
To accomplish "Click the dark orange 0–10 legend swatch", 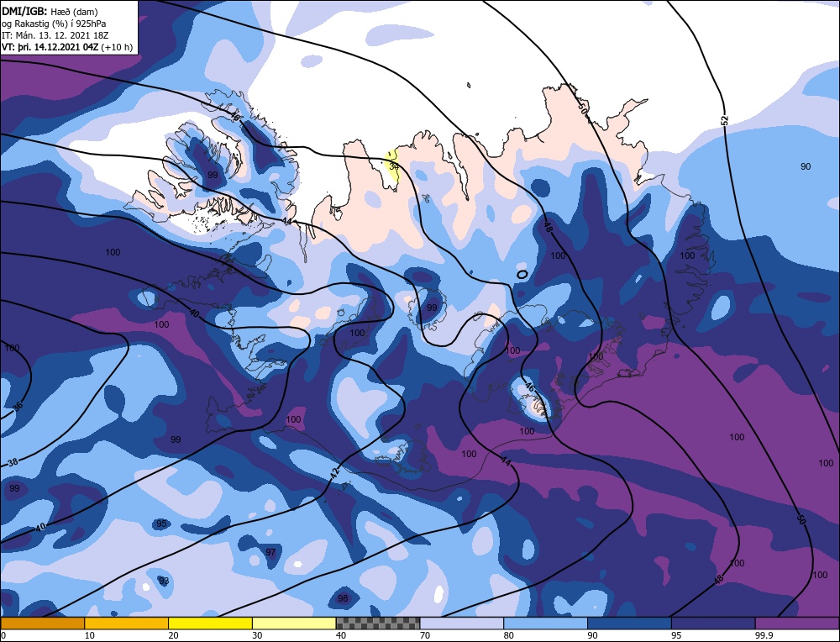I will 42,623.
